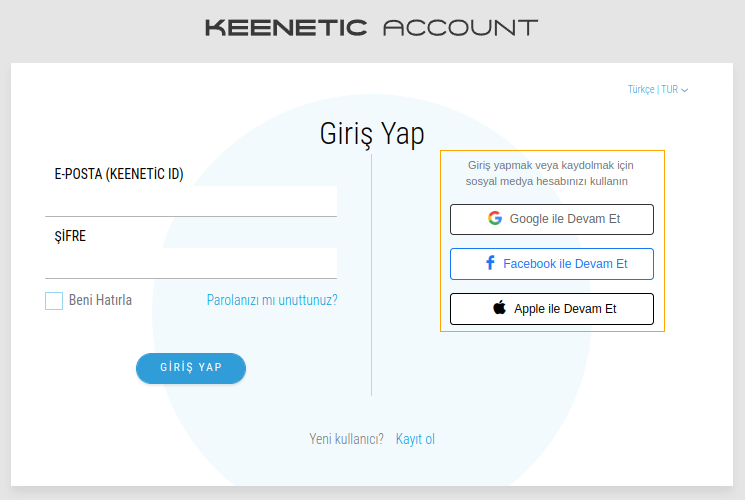
Task: Select Apple ile Devam Et
Action: click(552, 309)
